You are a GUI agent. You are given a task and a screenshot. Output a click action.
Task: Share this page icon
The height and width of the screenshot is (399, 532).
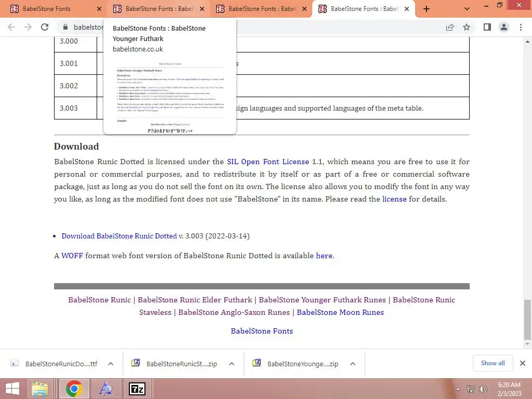click(x=450, y=27)
